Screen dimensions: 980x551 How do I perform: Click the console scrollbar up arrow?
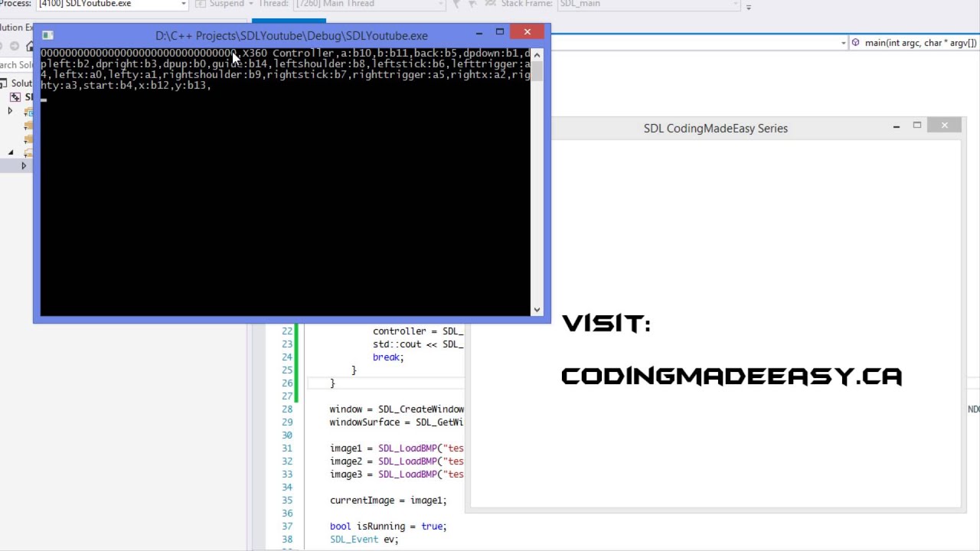pyautogui.click(x=537, y=54)
